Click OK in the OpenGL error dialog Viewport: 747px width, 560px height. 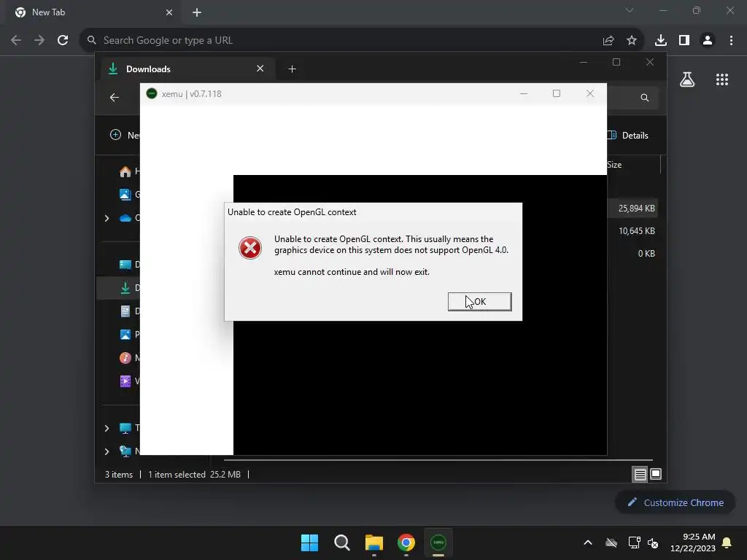pyautogui.click(x=480, y=301)
